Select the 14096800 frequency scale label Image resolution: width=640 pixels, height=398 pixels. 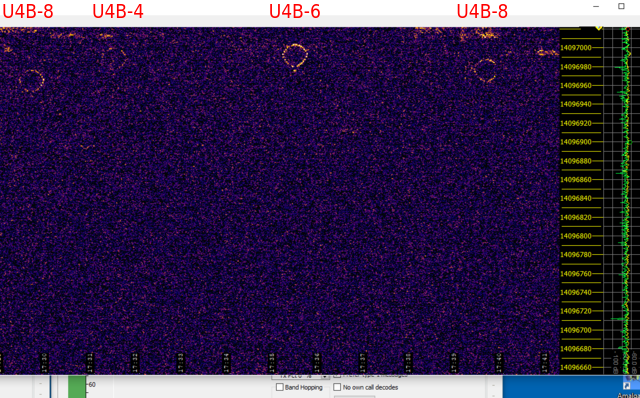pyautogui.click(x=576, y=236)
